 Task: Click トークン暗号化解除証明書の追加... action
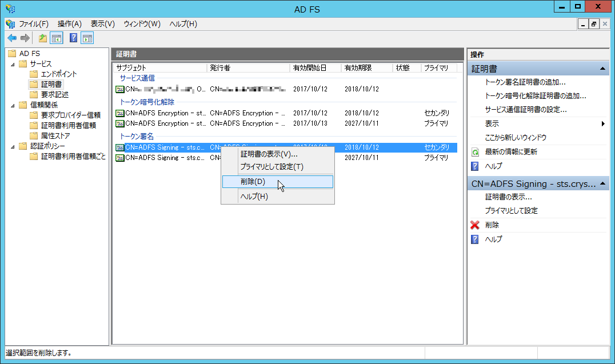536,95
